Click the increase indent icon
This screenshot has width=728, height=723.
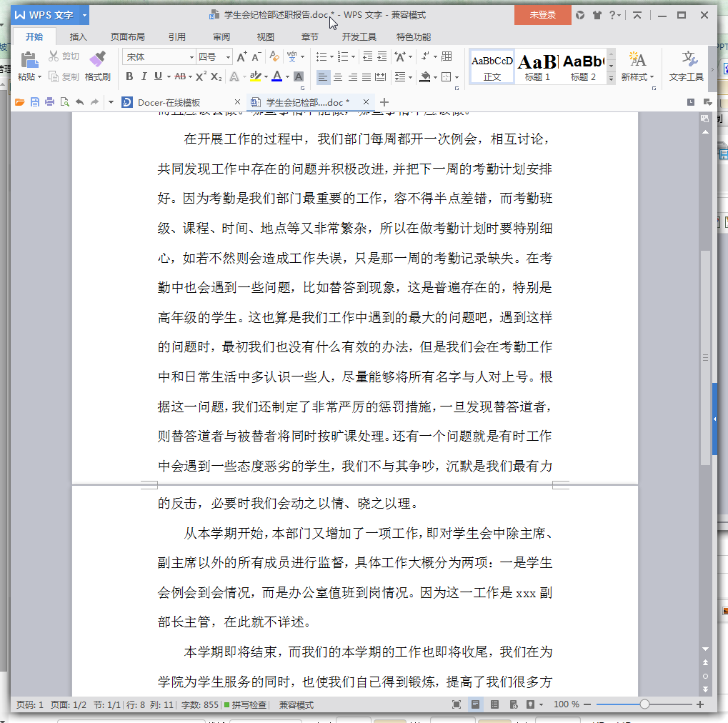point(382,56)
